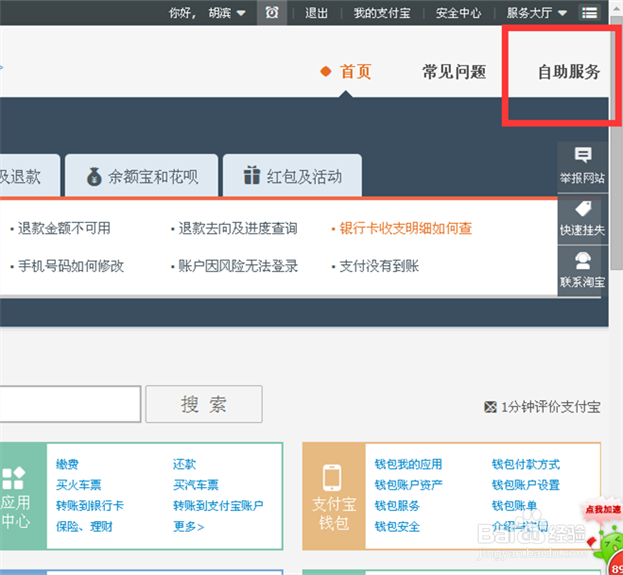This screenshot has height=575, width=623.
Task: Open the list menu icon at top right
Action: [589, 13]
